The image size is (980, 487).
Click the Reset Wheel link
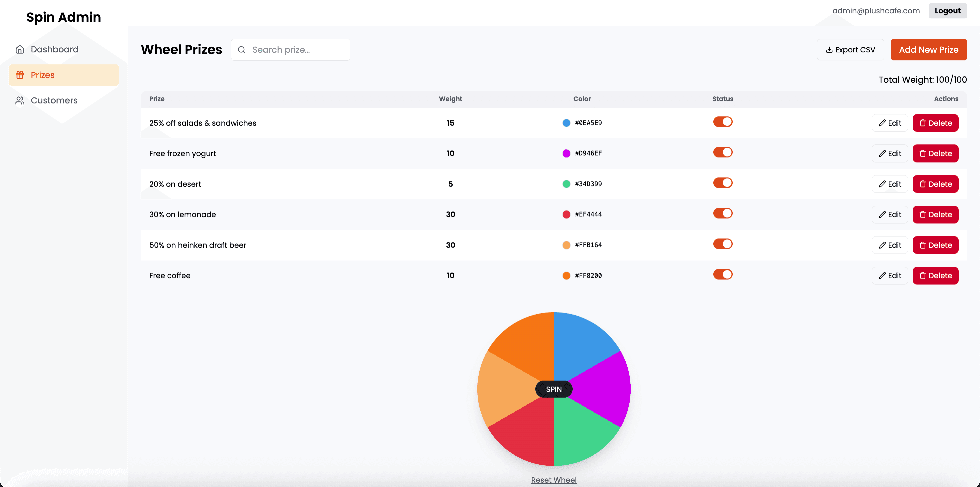554,480
